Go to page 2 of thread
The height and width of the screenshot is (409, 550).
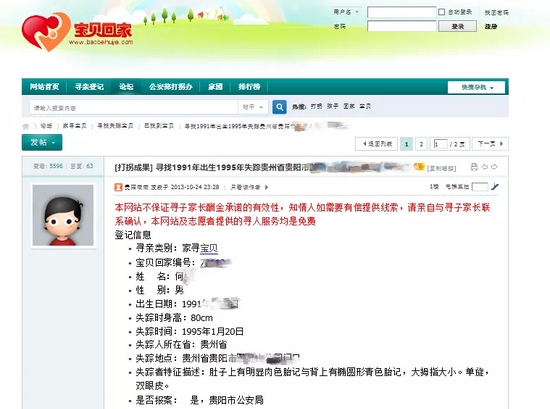(421, 144)
